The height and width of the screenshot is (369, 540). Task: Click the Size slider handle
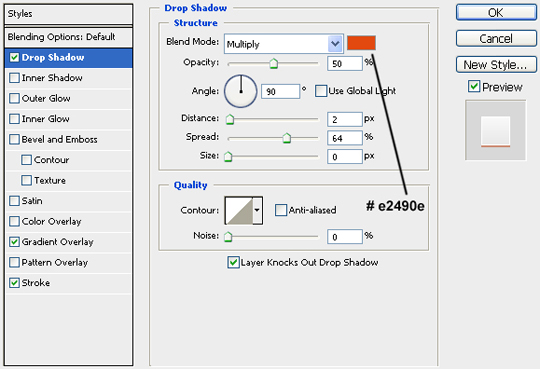tap(228, 157)
